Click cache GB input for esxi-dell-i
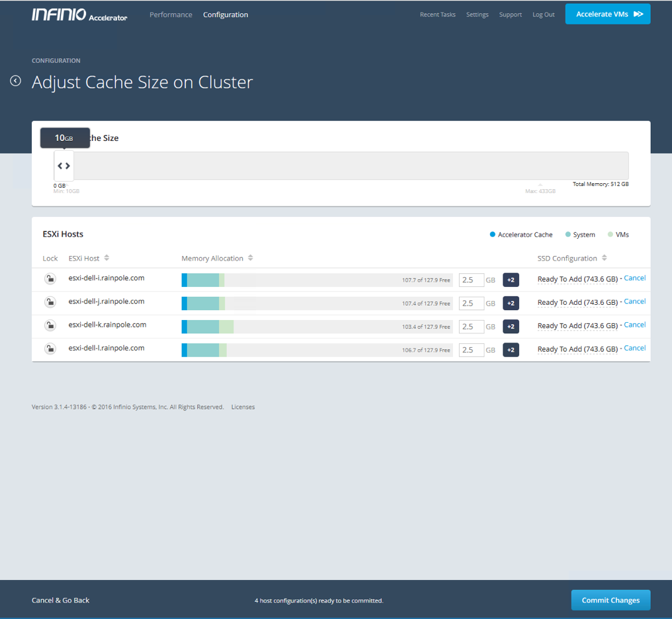 coord(471,280)
